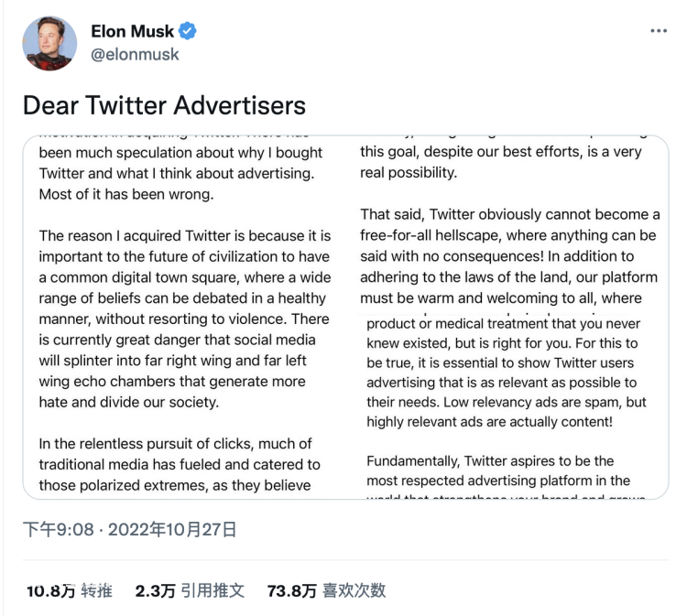687x616 pixels.
Task: Click the paragraph beginning "That said, Twitter obviously"
Action: pos(509,256)
